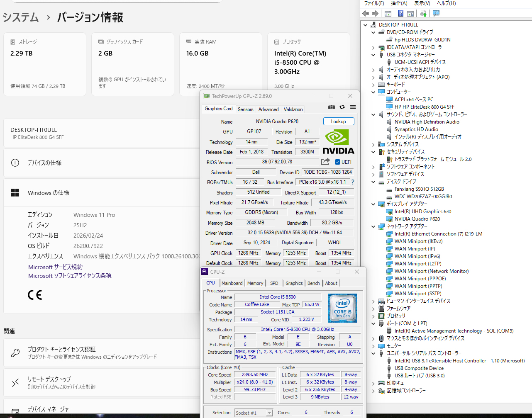Image resolution: width=532 pixels, height=418 pixels.
Task: Open the CPU-Z Socket #1 selection dropdown
Action: [269, 413]
